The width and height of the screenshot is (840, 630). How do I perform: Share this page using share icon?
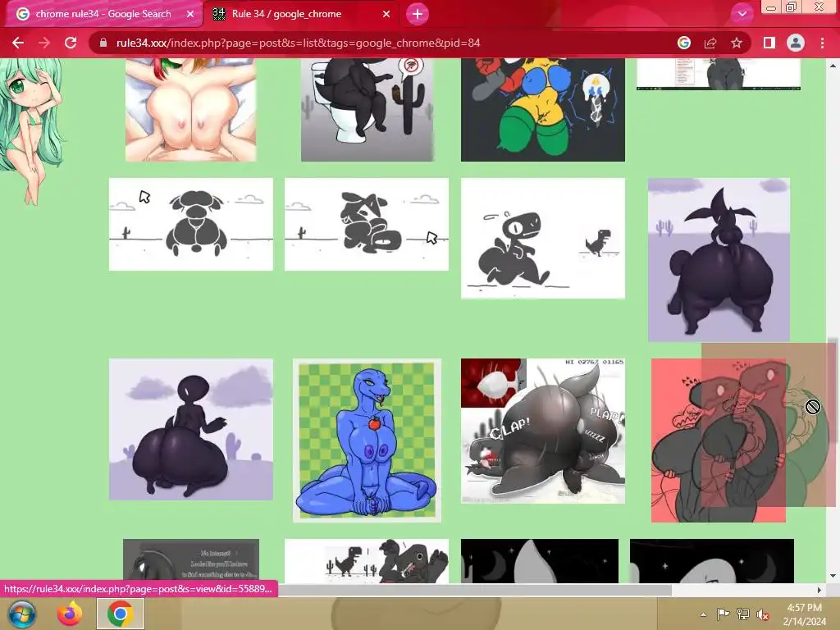click(710, 43)
